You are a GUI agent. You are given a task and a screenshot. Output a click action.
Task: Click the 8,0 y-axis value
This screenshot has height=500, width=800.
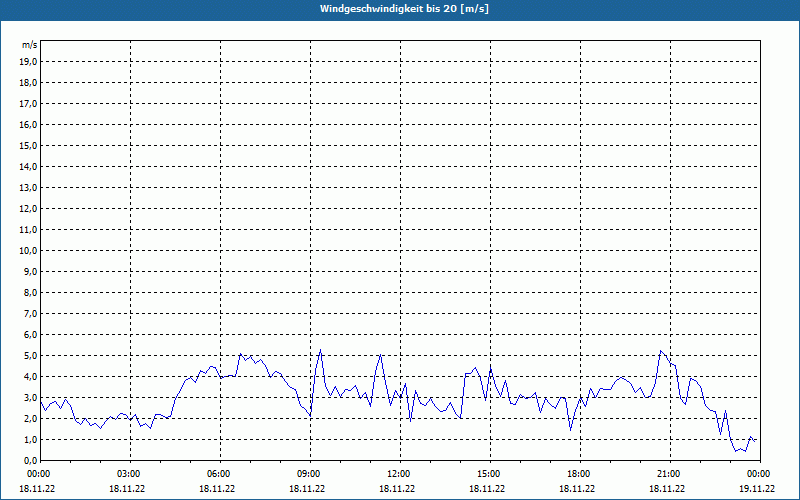[31, 292]
